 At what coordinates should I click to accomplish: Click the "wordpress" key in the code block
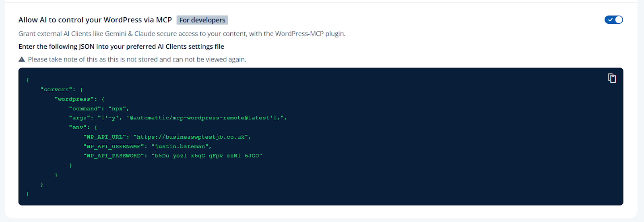coord(74,99)
